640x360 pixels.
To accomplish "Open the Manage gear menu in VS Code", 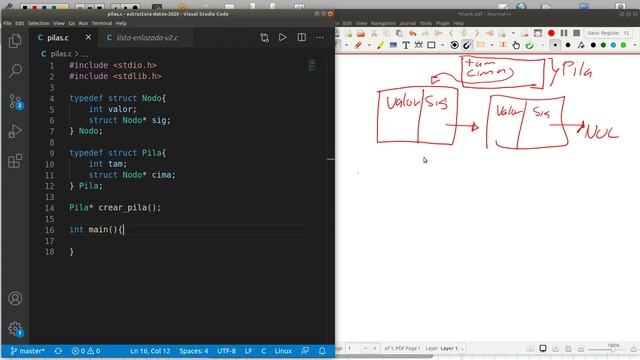I will pyautogui.click(x=16, y=329).
